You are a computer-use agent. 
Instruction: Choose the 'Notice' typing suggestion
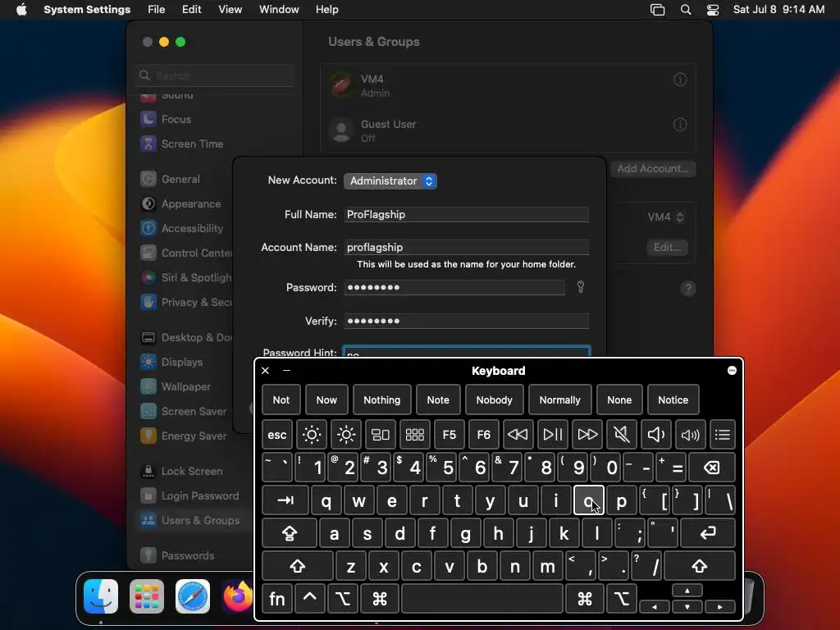(x=673, y=399)
